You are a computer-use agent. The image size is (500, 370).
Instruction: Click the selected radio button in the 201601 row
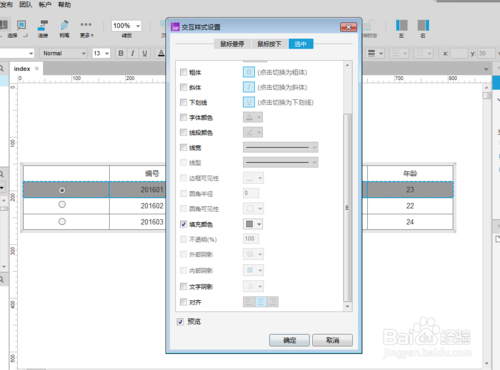(x=62, y=190)
